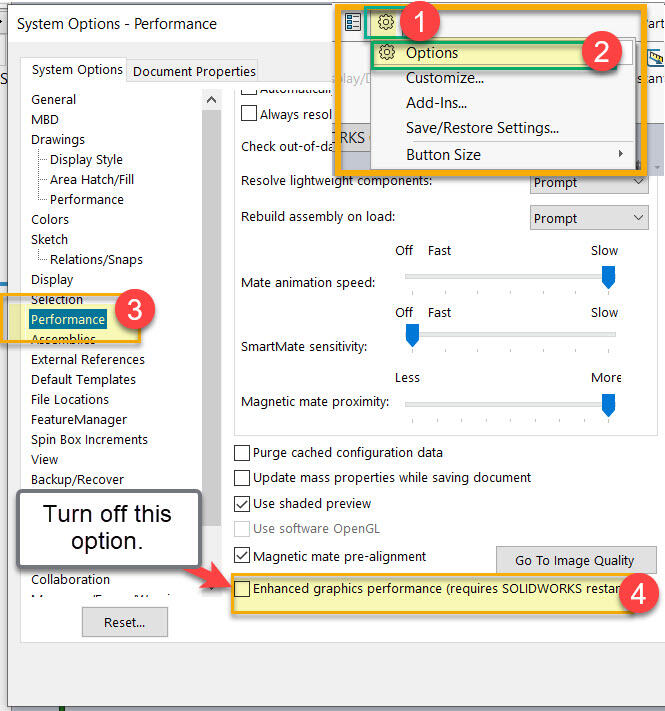Select File Locations in options tree
The image size is (665, 711).
pos(70,399)
